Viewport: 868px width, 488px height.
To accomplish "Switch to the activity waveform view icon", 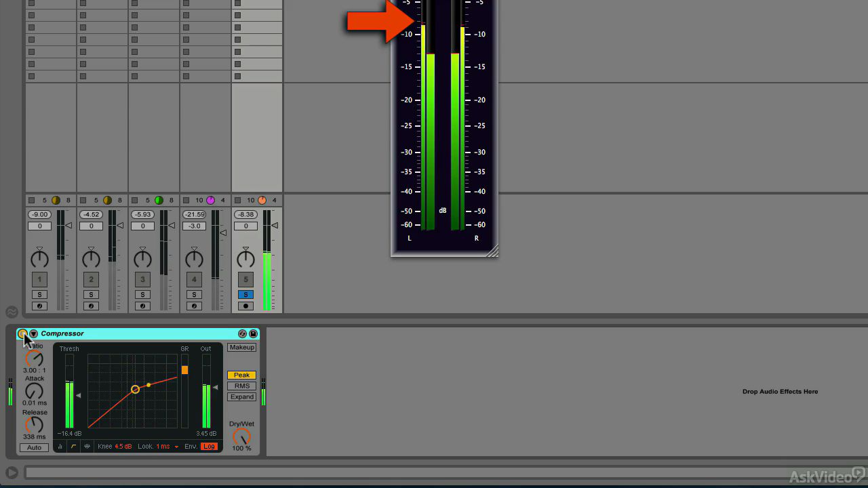I will pos(87,447).
